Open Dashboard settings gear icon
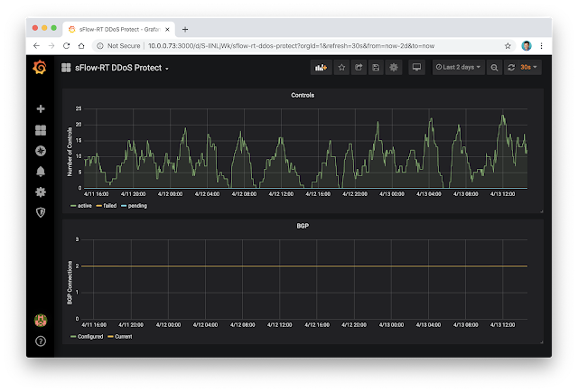The width and height of the screenshot is (578, 392). (394, 68)
